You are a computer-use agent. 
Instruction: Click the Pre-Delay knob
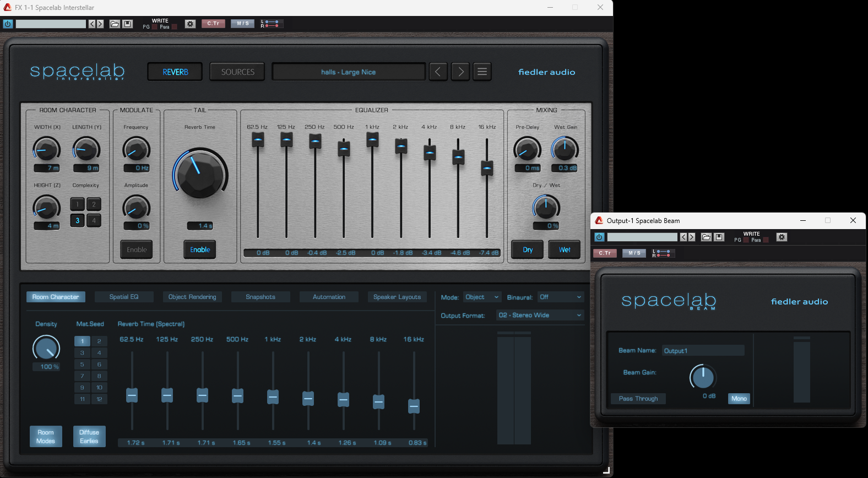point(527,149)
